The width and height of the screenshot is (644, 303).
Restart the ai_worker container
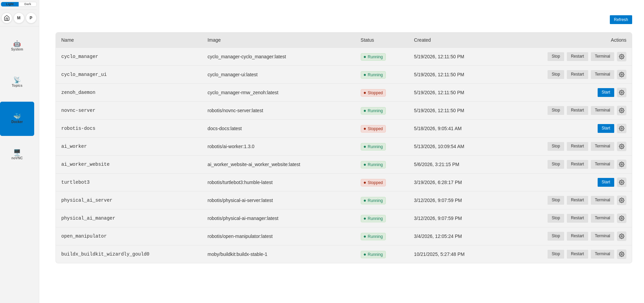pyautogui.click(x=577, y=146)
